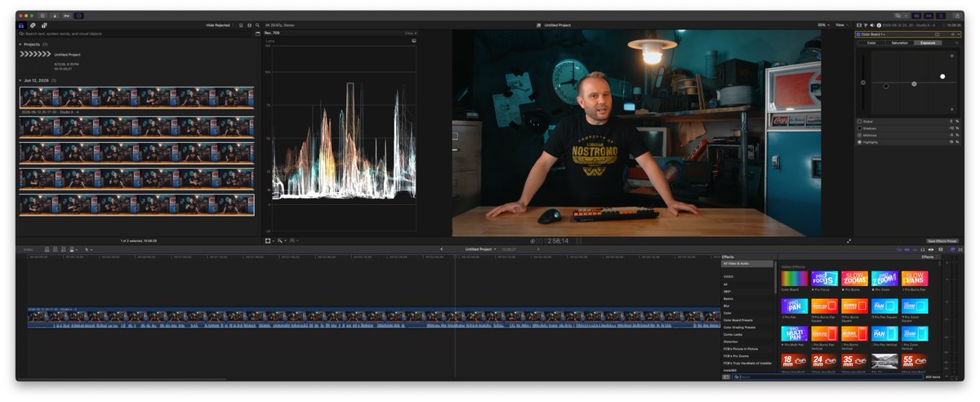Switch to the Saturation tab

(899, 42)
